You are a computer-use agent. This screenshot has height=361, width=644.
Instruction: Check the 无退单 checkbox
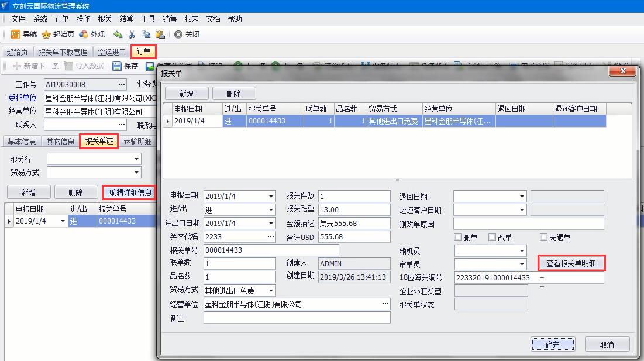(x=544, y=238)
